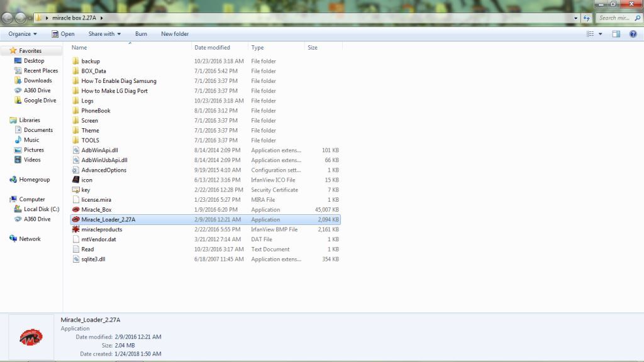
Task: Click the search box in Explorer
Action: tap(618, 18)
